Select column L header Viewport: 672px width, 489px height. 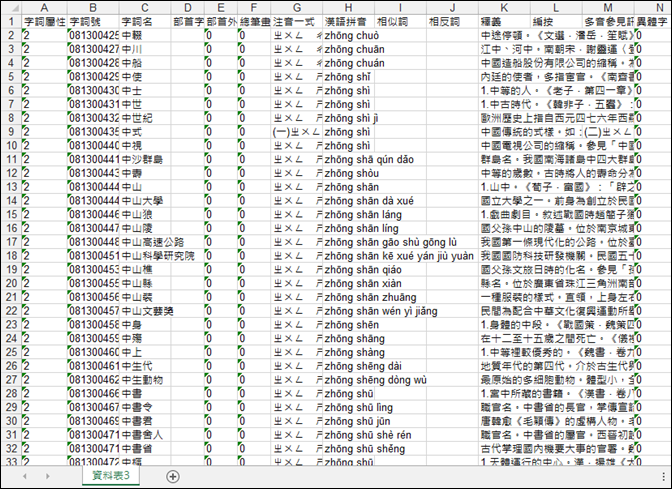pyautogui.click(x=556, y=7)
